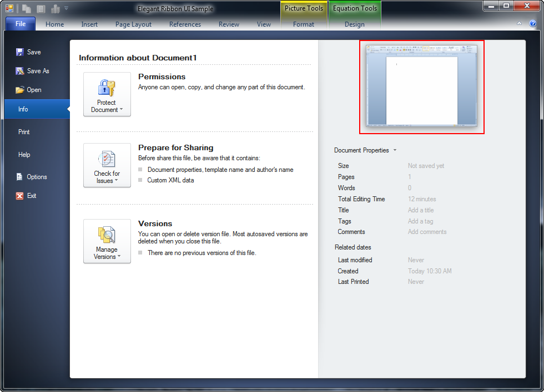Click the Manage Versions magnifier icon
Image resolution: width=544 pixels, height=392 pixels.
point(107,235)
